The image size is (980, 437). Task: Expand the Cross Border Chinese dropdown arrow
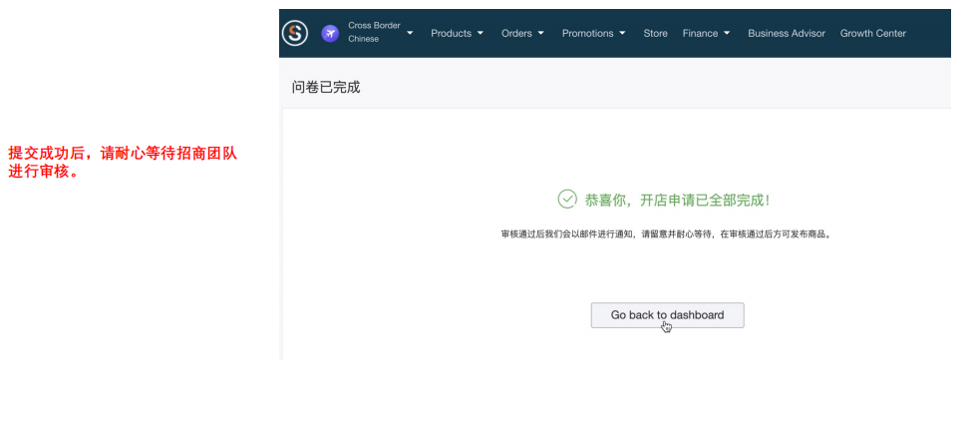pos(410,33)
